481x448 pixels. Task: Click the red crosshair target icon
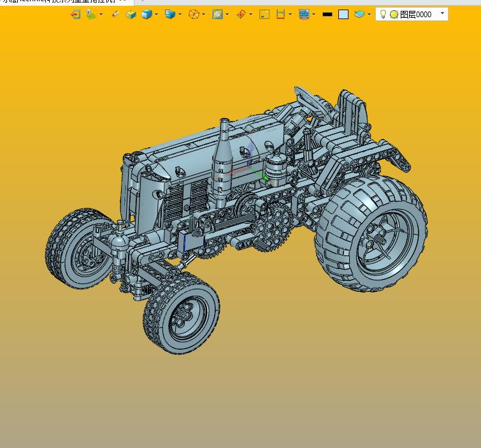(241, 14)
